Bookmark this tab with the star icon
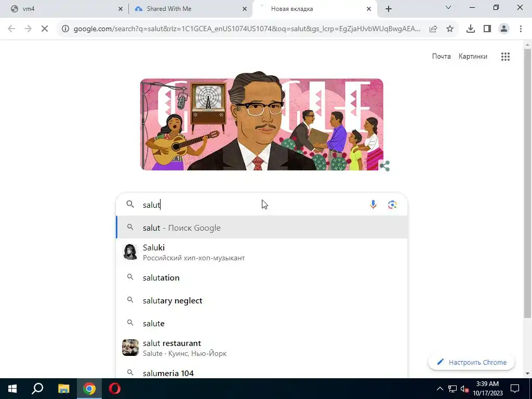Viewport: 532px width, 399px height. click(450, 29)
